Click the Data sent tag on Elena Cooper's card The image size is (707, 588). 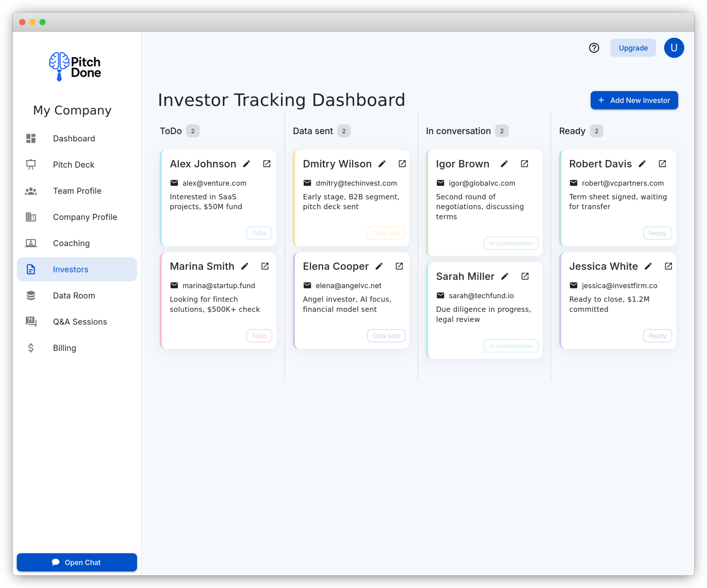click(386, 336)
